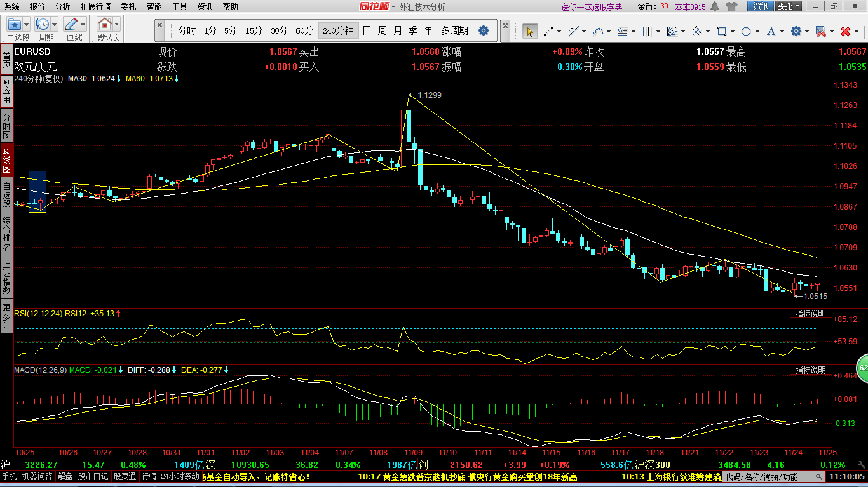The image size is (868, 487).
Task: Click the 周期 clock icon
Action: (x=42, y=25)
